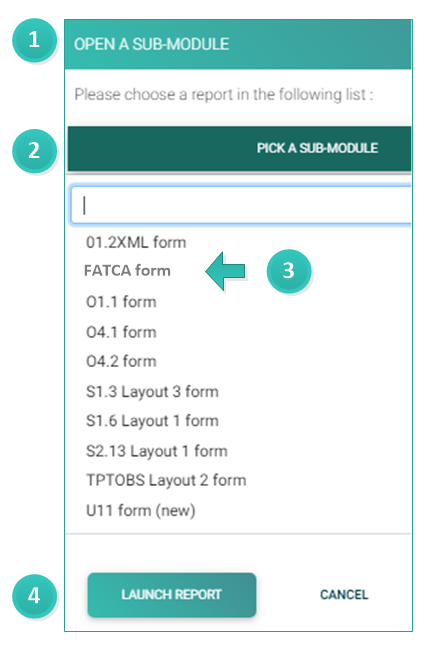Launch the report with the Launch Report button

[x=172, y=595]
